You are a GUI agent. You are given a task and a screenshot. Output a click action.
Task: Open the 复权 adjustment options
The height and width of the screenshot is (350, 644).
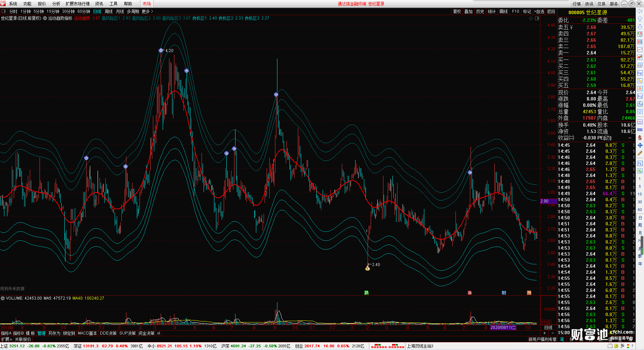coord(457,11)
